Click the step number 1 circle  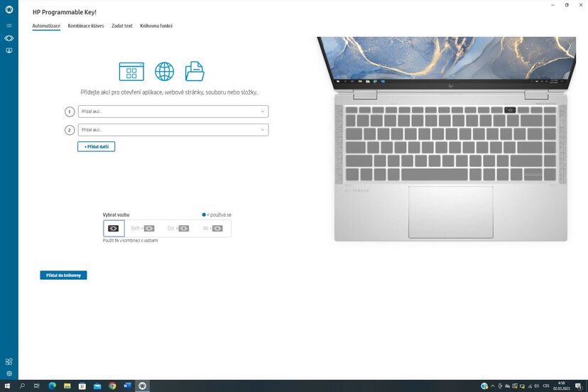point(70,111)
